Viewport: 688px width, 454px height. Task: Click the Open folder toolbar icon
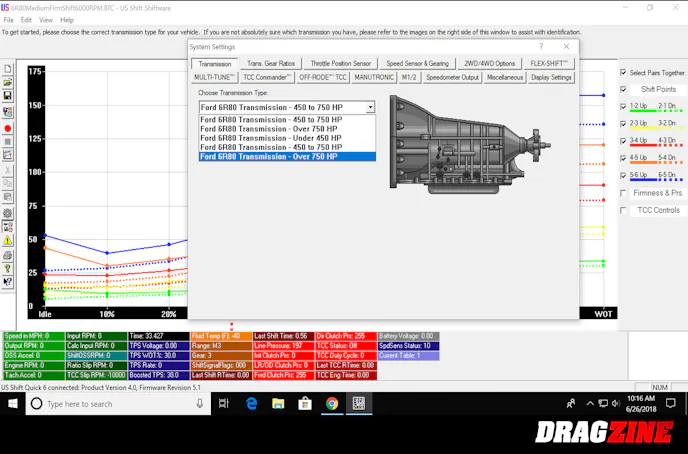(8, 82)
